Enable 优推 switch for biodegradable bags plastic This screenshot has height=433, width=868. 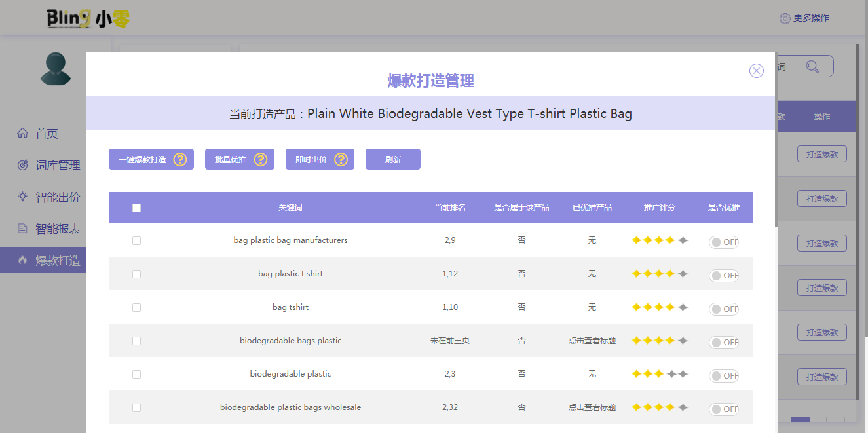tap(724, 343)
